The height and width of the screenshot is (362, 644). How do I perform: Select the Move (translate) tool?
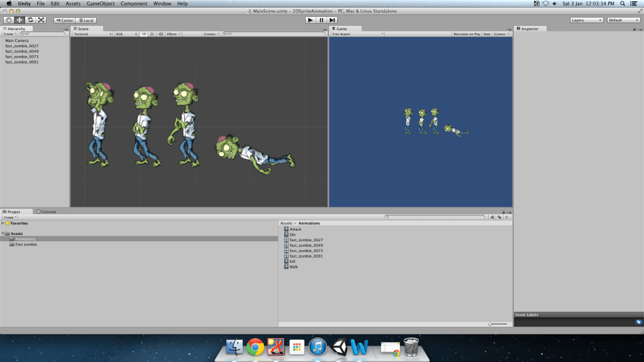coord(19,20)
